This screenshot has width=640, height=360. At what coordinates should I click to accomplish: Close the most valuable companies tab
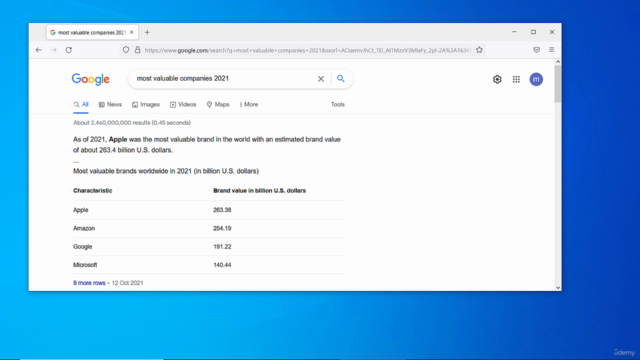coord(131,32)
